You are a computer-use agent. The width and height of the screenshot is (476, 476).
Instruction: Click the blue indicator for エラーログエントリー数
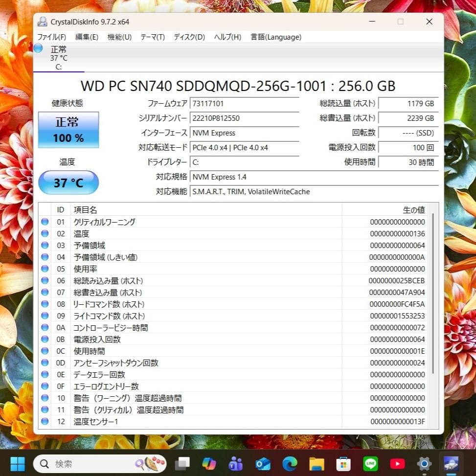[x=45, y=386]
